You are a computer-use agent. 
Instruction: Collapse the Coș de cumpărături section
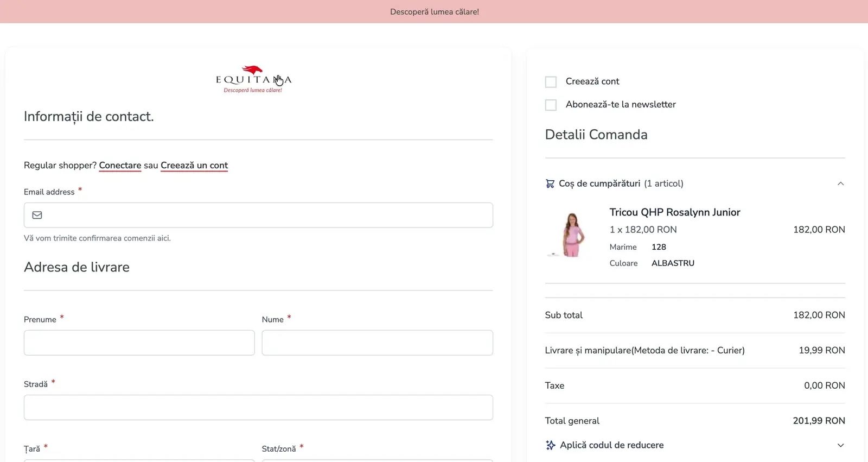840,183
